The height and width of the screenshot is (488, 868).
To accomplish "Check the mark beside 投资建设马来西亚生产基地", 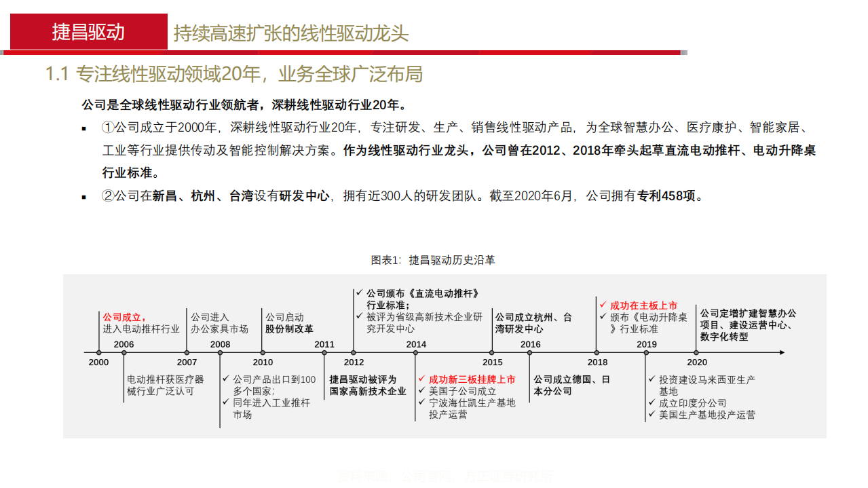I will 651,379.
